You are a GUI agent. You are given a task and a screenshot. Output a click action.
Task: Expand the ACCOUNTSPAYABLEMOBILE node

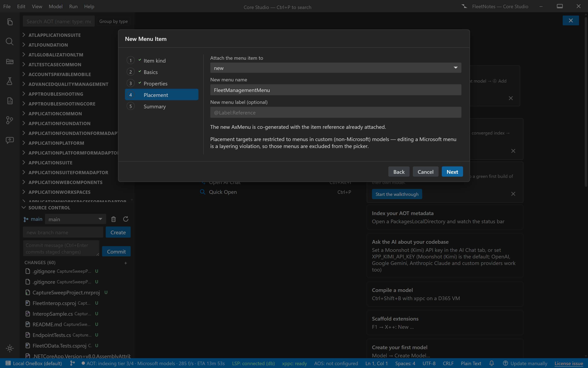click(x=23, y=74)
